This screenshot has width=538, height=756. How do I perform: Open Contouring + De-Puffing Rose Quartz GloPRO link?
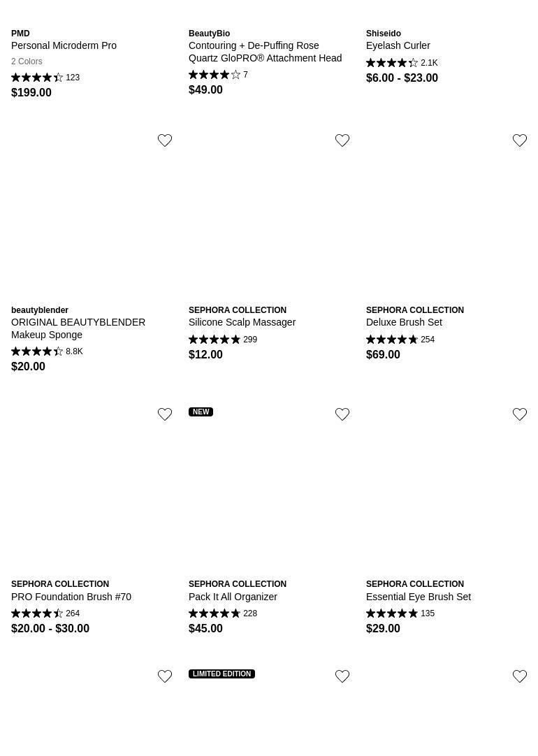point(265,52)
